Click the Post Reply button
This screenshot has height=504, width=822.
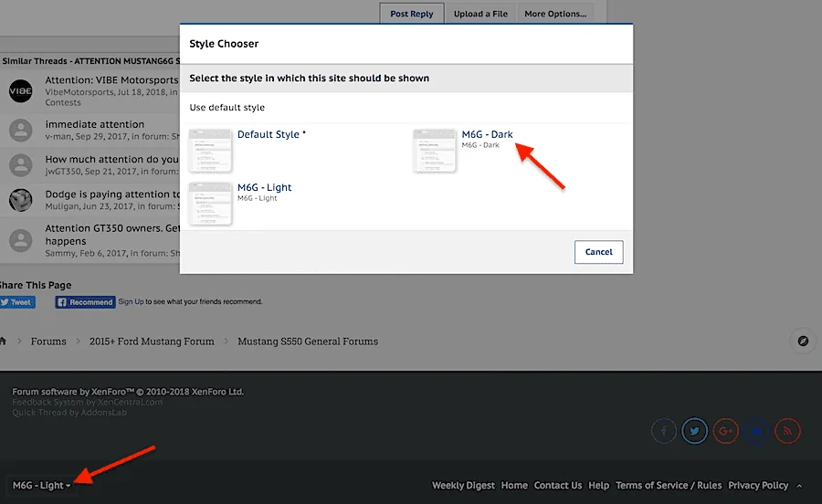[x=412, y=14]
